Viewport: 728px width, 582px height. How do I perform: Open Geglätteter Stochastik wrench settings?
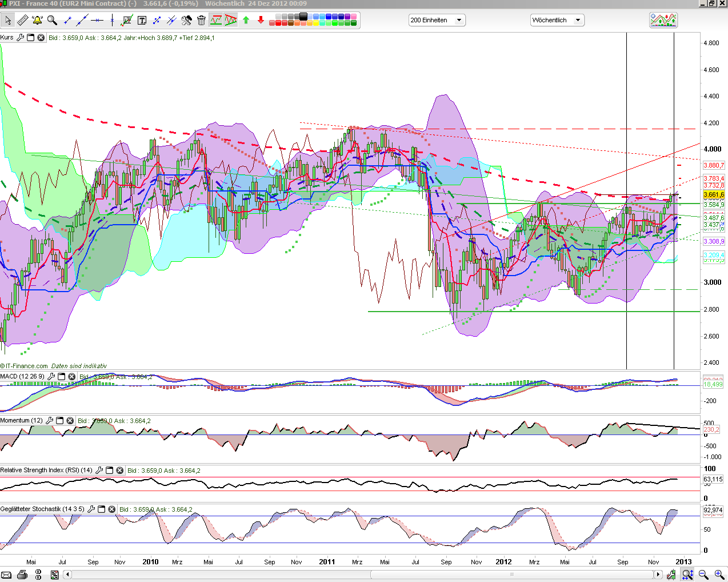tap(91, 509)
